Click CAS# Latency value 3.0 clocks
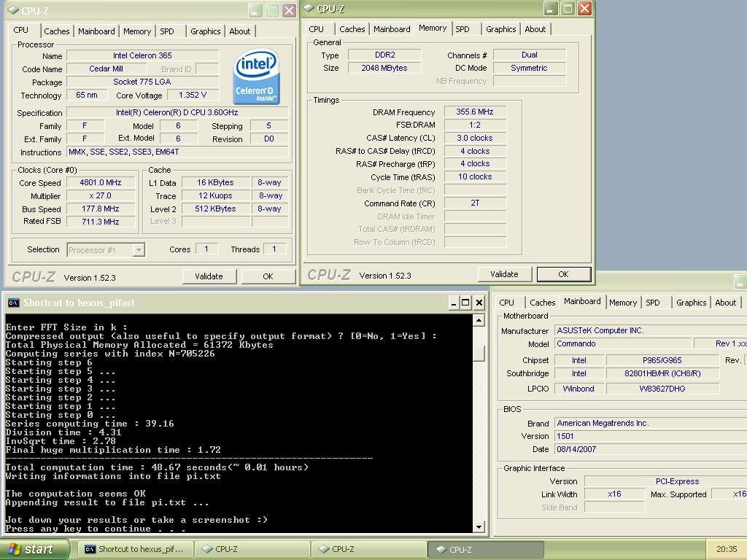The height and width of the screenshot is (560, 747). (x=474, y=138)
